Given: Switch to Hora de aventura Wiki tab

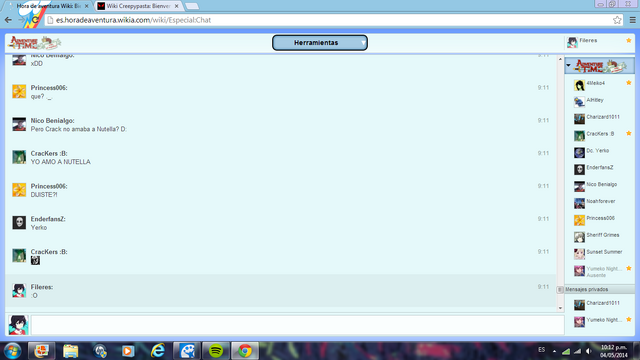Looking at the screenshot, I should pos(49,6).
